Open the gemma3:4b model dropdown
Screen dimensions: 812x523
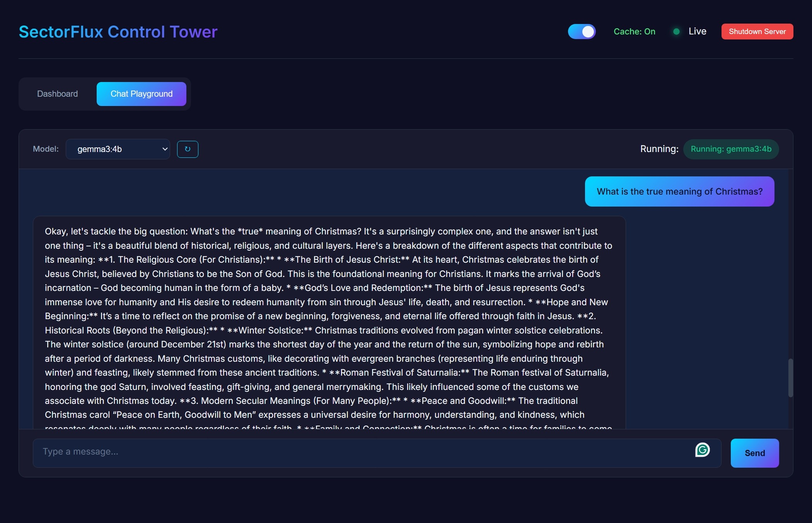[x=118, y=149]
